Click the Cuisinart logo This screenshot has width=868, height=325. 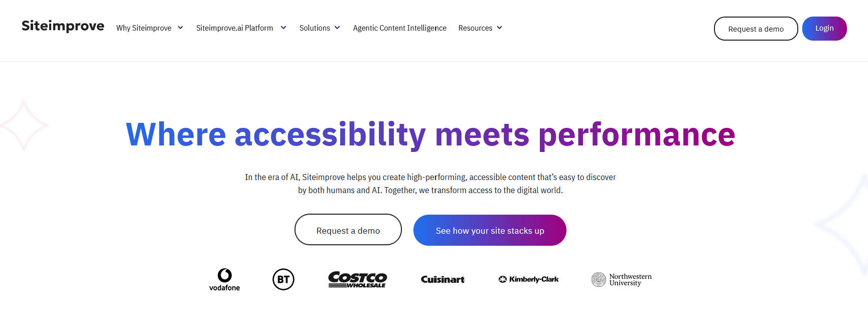[443, 279]
